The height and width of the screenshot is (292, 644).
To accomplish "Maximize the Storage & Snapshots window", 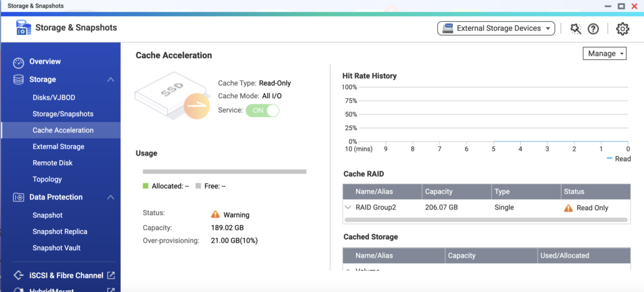I will [x=621, y=6].
